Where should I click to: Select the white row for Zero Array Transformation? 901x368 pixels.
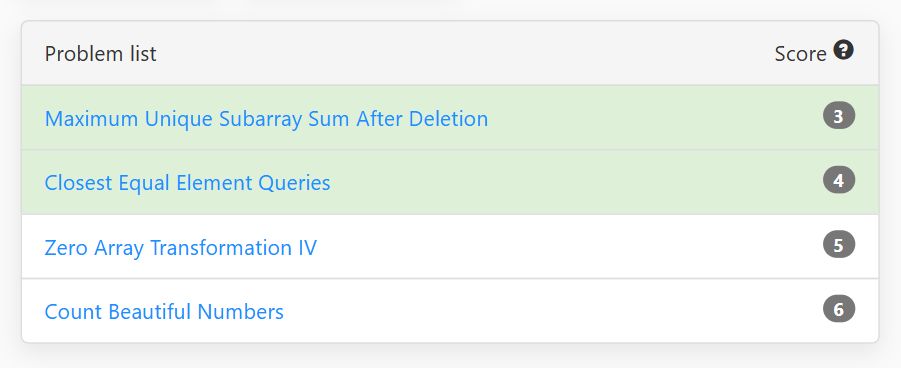[x=450, y=247]
